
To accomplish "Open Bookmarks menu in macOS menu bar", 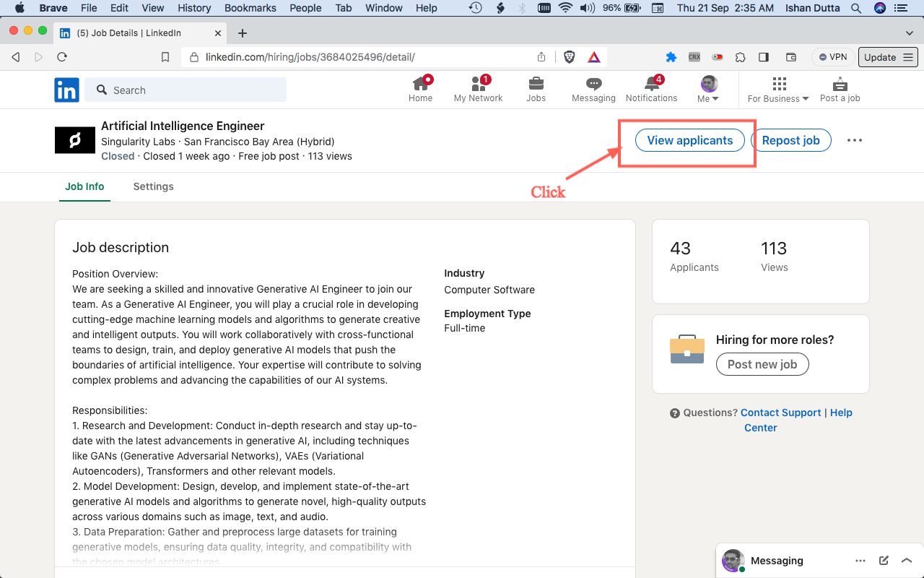I will point(250,8).
